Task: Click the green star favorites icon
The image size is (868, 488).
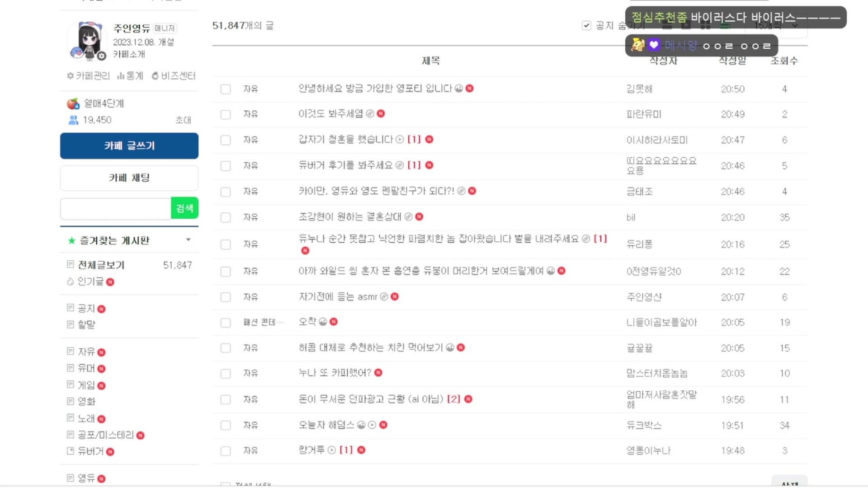Action: (71, 240)
